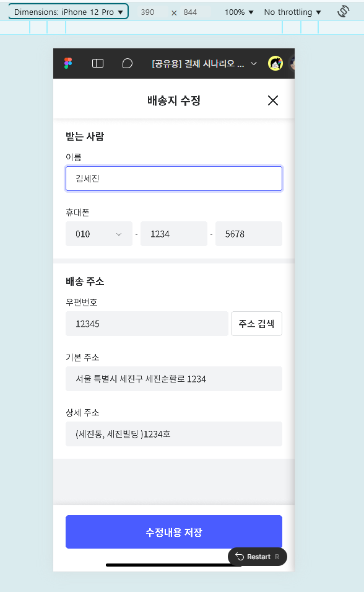Click the Restart arrow icon
Screen dimensions: 364x592
[240, 556]
